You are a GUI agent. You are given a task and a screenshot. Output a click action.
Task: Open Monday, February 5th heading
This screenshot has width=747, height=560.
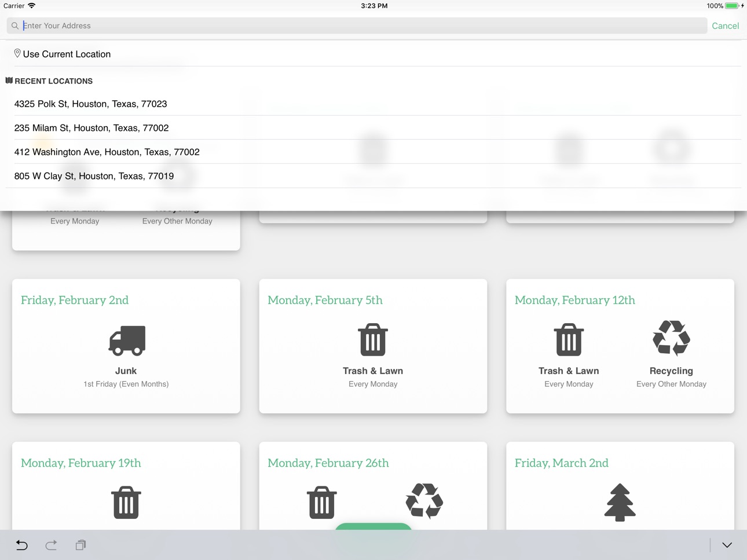325,300
